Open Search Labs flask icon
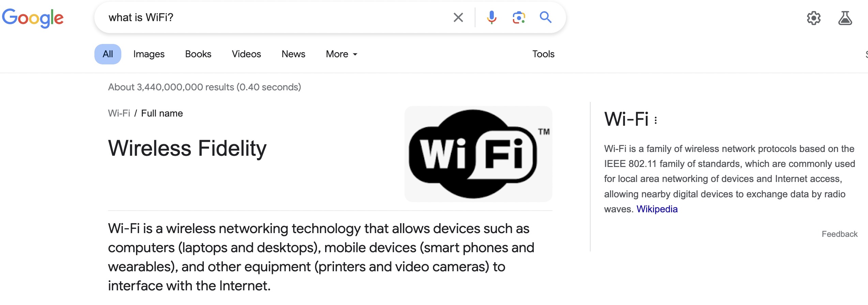 [845, 18]
